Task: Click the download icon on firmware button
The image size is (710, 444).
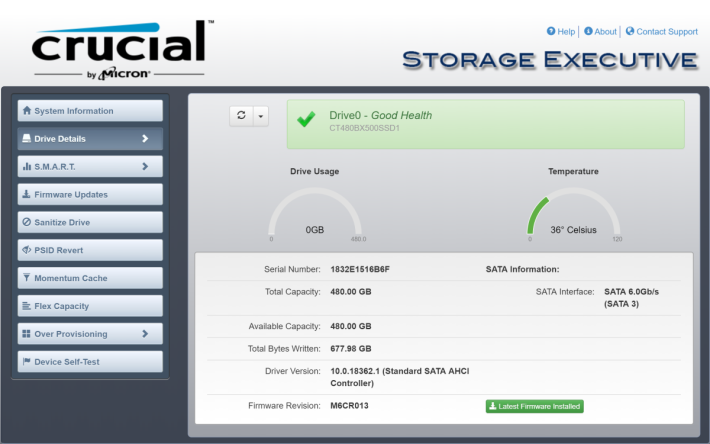Action: pyautogui.click(x=493, y=406)
